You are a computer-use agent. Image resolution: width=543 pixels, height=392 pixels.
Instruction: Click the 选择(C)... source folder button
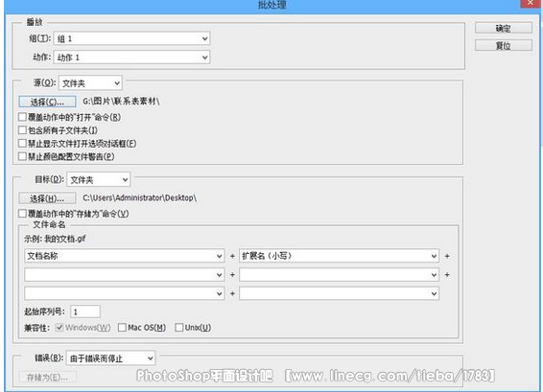[47, 102]
